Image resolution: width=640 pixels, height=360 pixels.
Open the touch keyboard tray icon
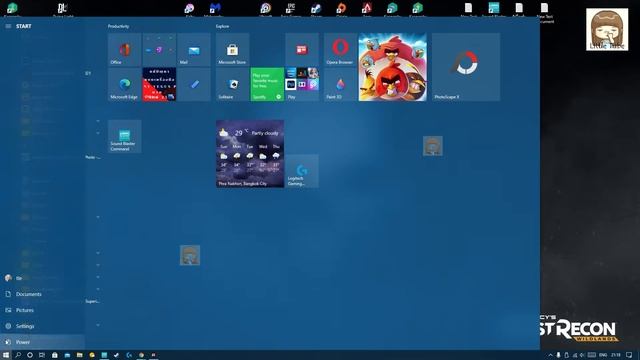click(x=592, y=355)
